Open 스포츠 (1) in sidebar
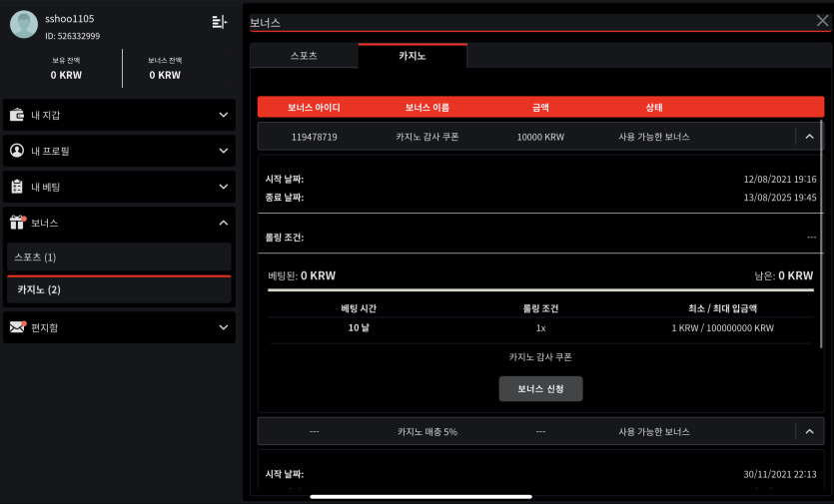This screenshot has height=504, width=834. [x=119, y=257]
